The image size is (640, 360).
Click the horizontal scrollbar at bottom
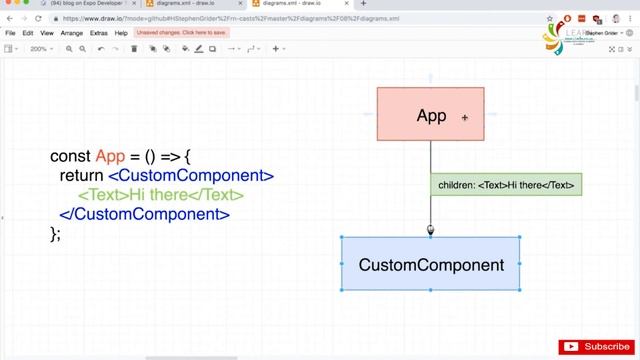191,358
